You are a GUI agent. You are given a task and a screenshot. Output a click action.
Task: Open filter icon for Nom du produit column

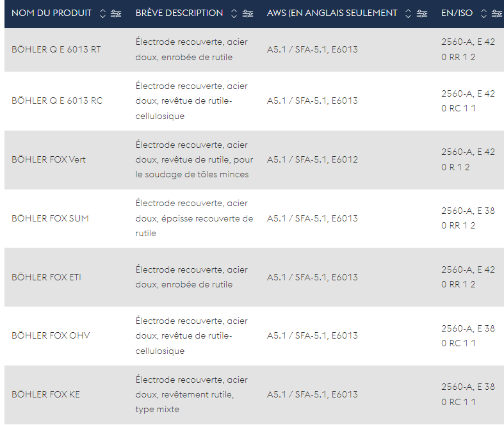(116, 13)
